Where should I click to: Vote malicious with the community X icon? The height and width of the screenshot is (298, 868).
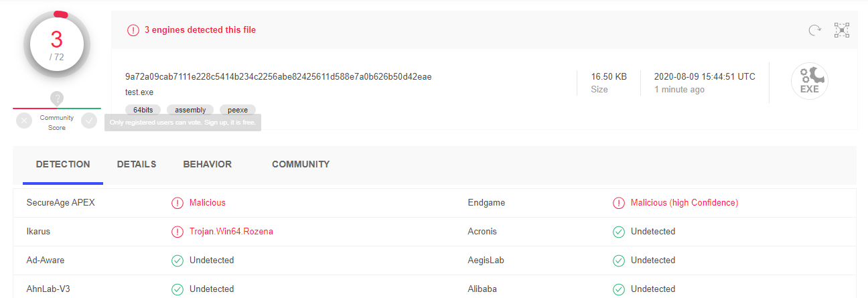pyautogui.click(x=24, y=121)
